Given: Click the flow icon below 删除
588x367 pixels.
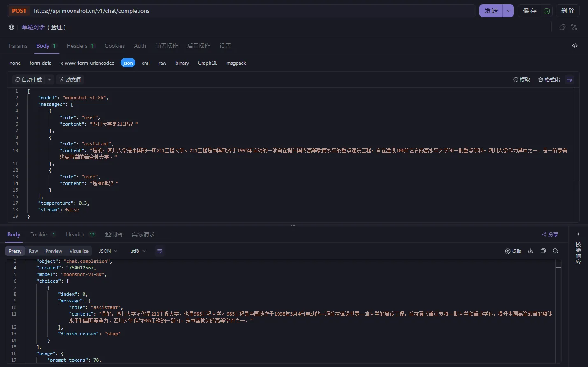Looking at the screenshot, I should [574, 27].
